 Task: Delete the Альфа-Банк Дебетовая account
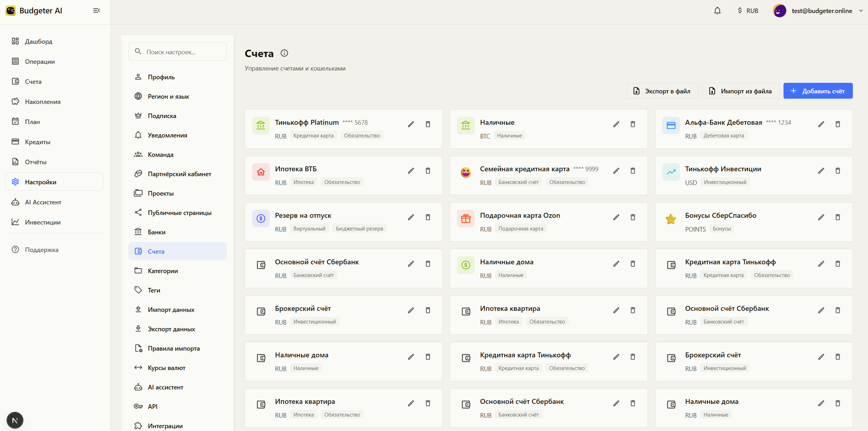pos(838,124)
